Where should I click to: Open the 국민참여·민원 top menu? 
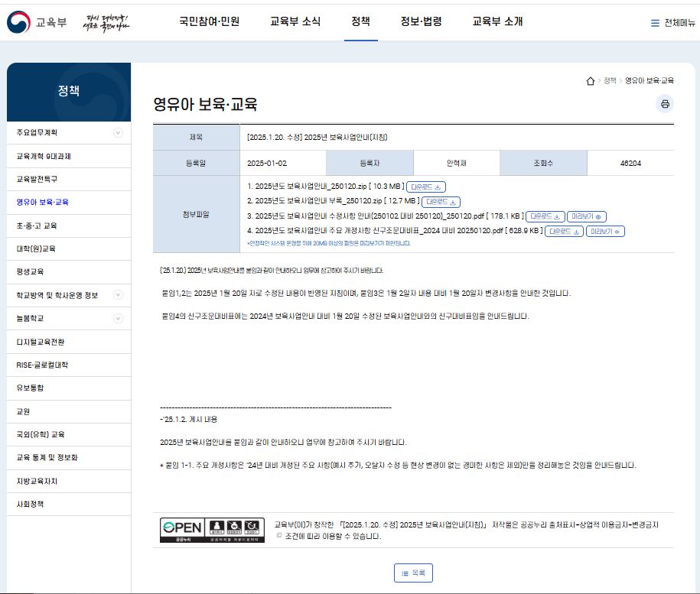pos(209,21)
